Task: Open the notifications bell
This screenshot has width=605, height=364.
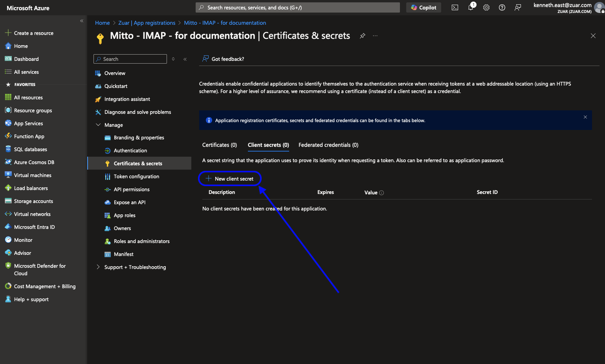Action: [x=471, y=7]
